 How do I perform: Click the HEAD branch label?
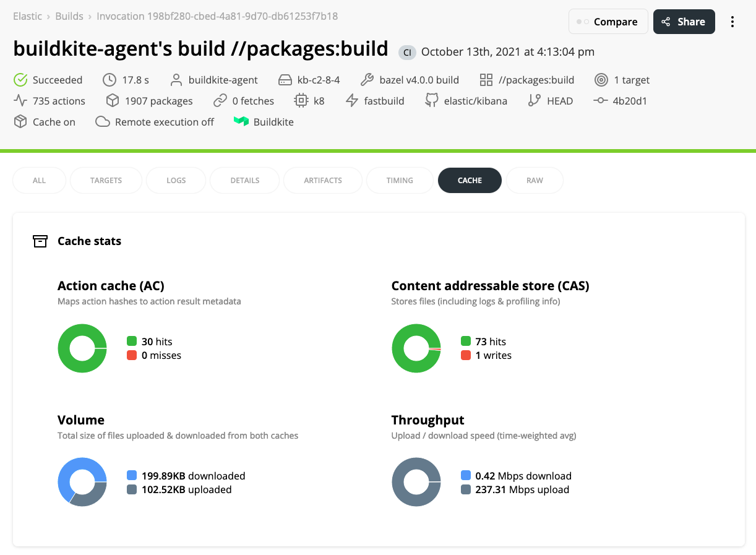[x=560, y=101]
